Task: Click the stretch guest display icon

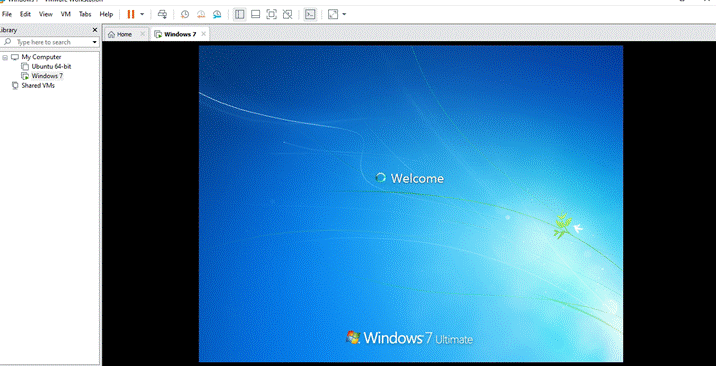Action: pyautogui.click(x=333, y=14)
